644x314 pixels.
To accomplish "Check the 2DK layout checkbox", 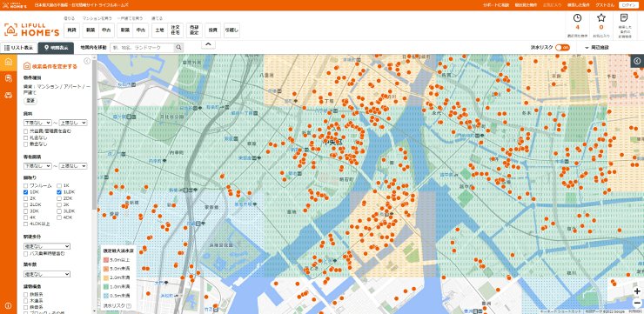I will tap(59, 198).
